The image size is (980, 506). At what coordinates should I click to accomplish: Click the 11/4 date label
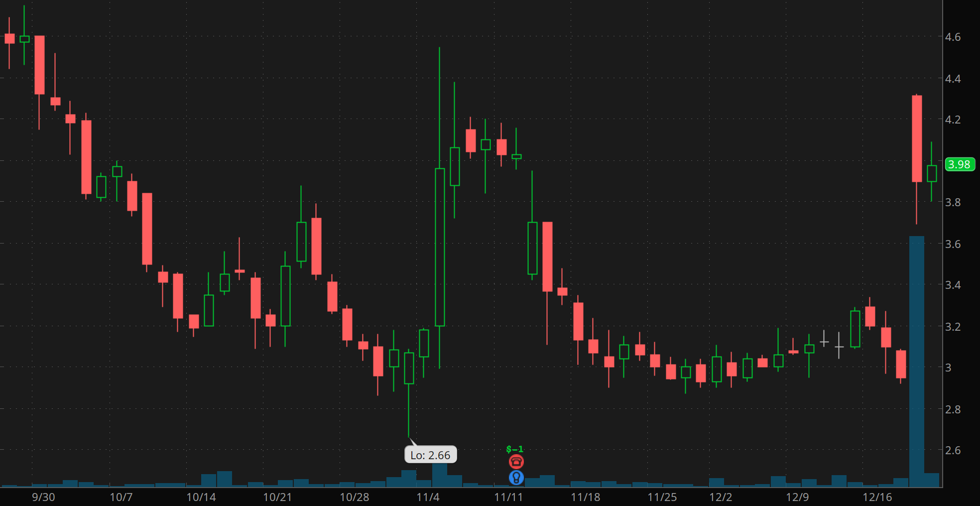point(428,497)
